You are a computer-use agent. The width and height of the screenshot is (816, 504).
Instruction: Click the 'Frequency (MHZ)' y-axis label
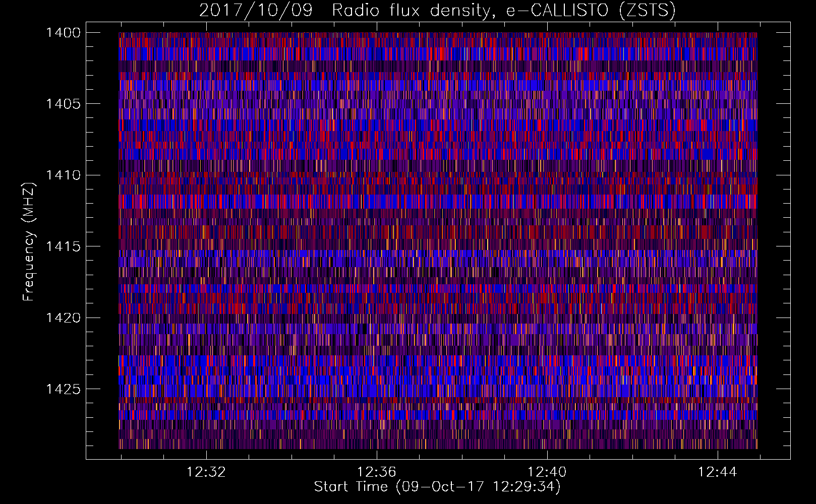pos(29,242)
